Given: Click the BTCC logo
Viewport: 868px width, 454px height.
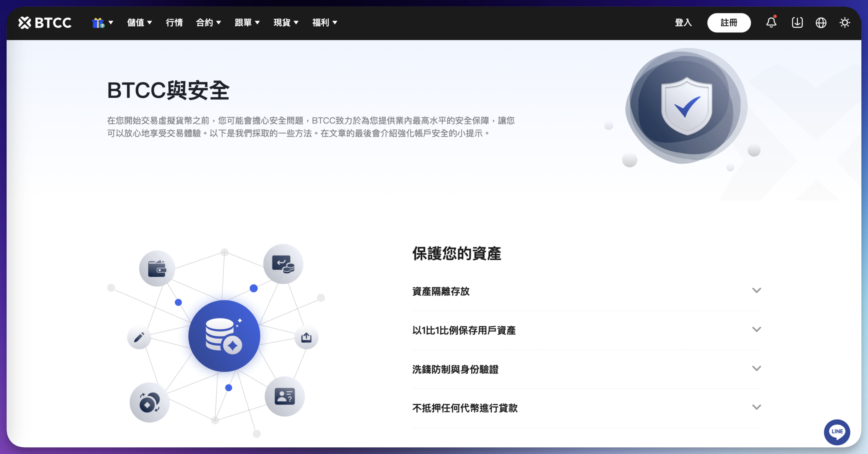Looking at the screenshot, I should coord(45,23).
